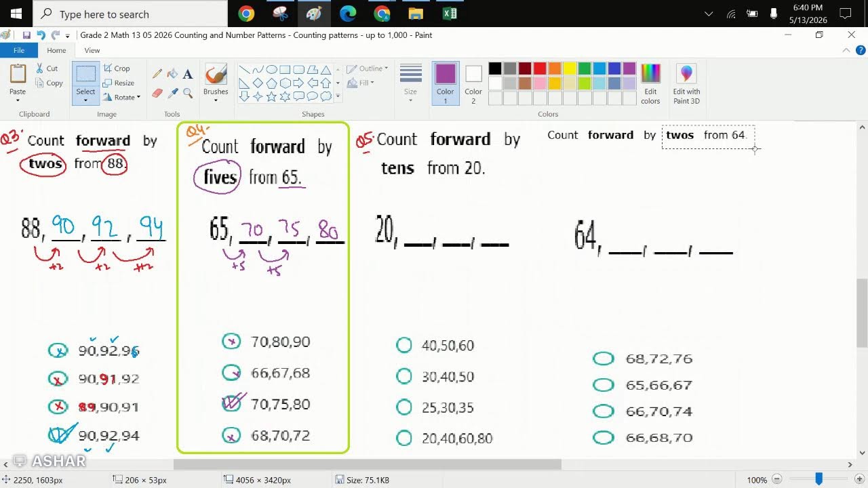Pick the red color swatch

click(x=540, y=68)
